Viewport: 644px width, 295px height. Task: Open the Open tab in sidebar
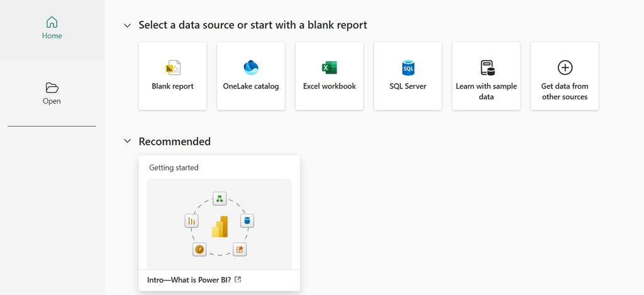click(52, 94)
